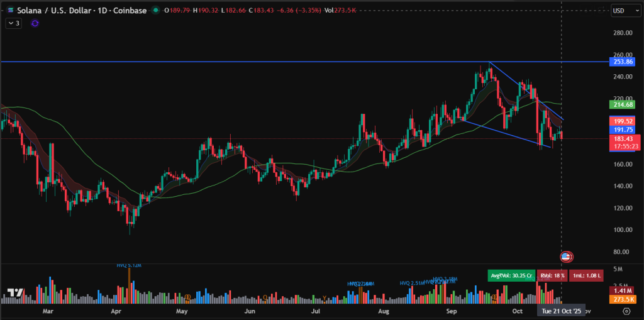Select the AvgVol 30.25 Cr label

point(511,275)
